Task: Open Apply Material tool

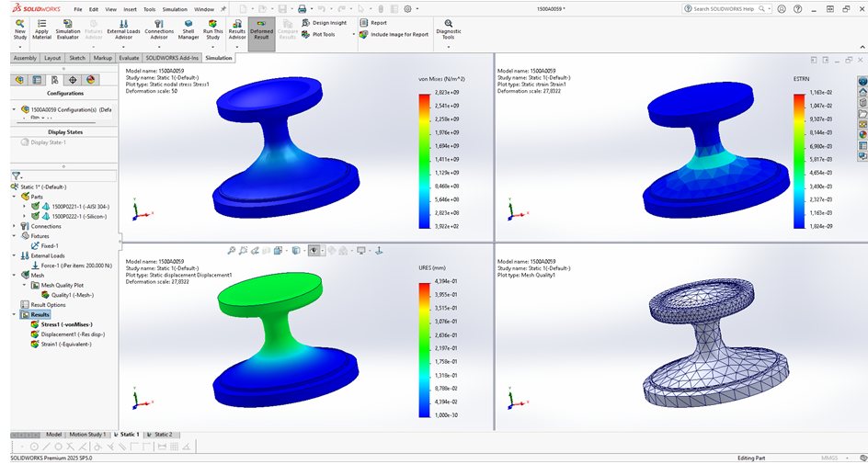Action: click(41, 29)
